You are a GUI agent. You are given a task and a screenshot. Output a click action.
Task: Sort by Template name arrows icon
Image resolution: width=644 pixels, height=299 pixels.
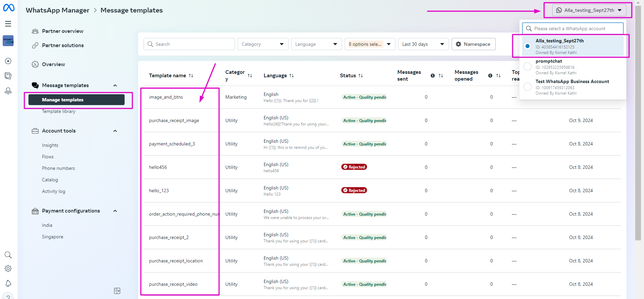(x=191, y=76)
